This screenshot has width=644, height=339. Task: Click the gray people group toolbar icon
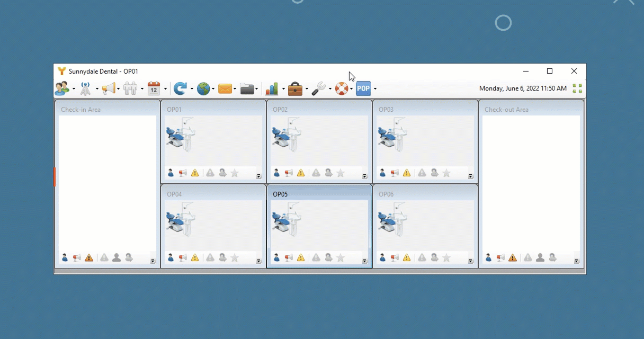[x=130, y=88]
